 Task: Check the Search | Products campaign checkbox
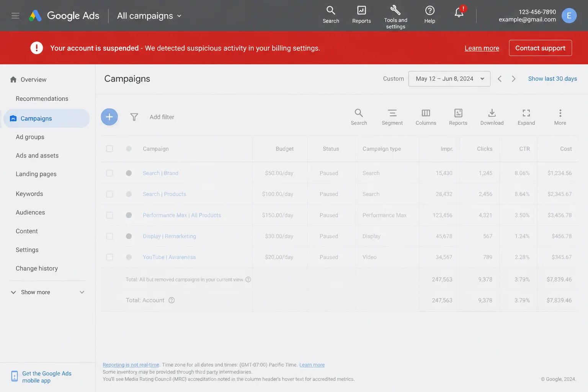point(109,194)
